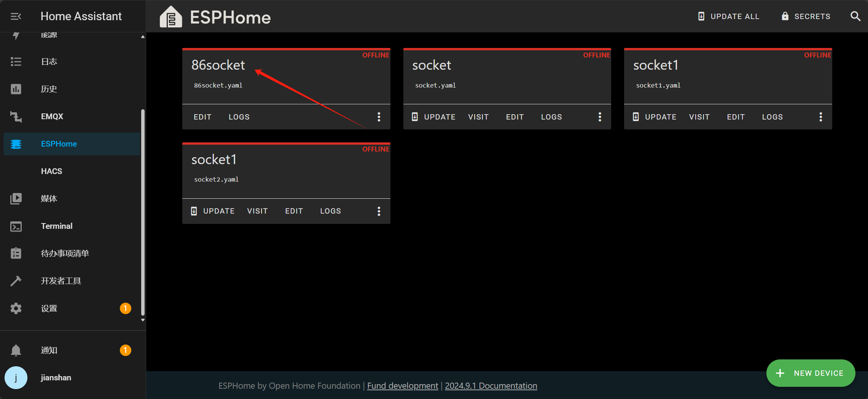Click the sidebar scrollbar up arrow
868x399 pixels.
pos(143,37)
